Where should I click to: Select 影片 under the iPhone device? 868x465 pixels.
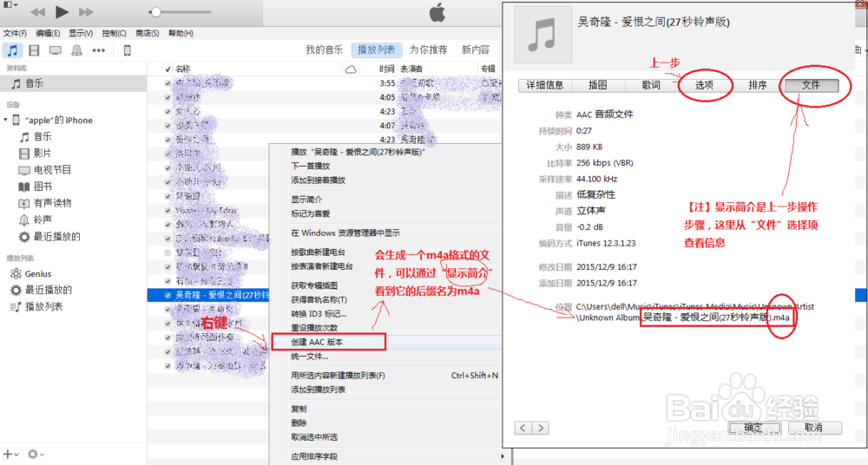click(42, 154)
